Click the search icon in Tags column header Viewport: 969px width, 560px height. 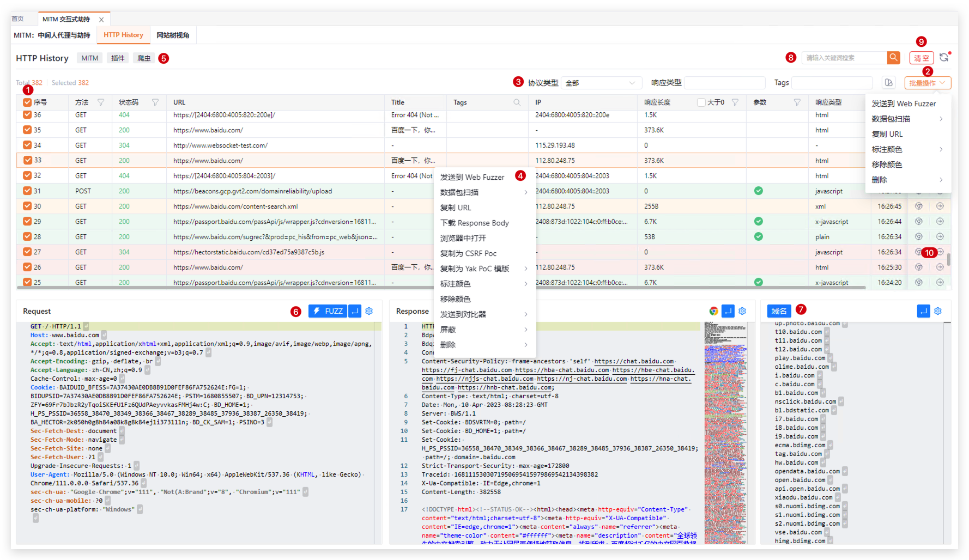(517, 102)
